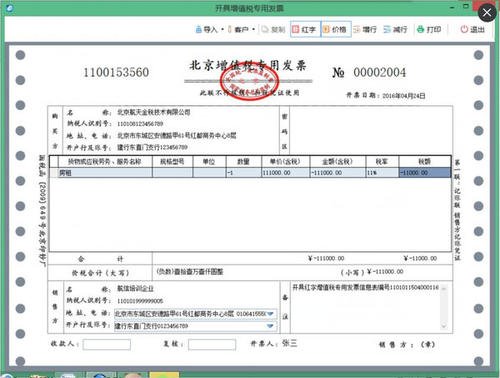Click the 客户 (Customer) toolbar button

pyautogui.click(x=239, y=30)
